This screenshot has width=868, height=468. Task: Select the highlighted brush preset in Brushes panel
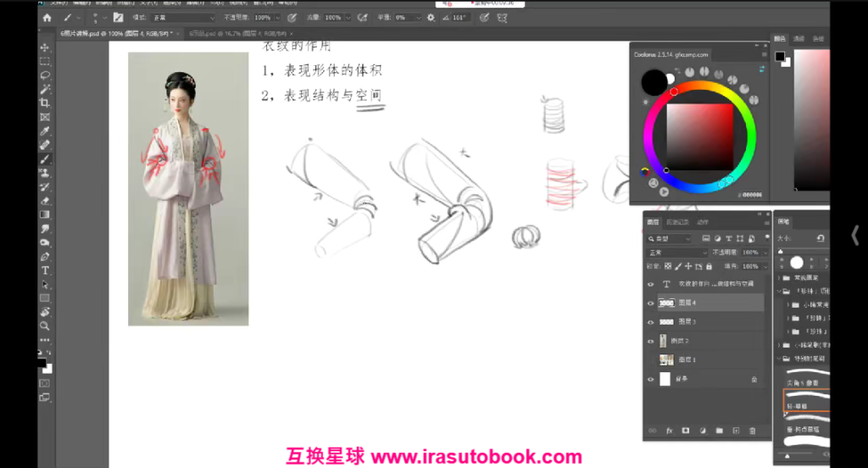click(x=807, y=400)
